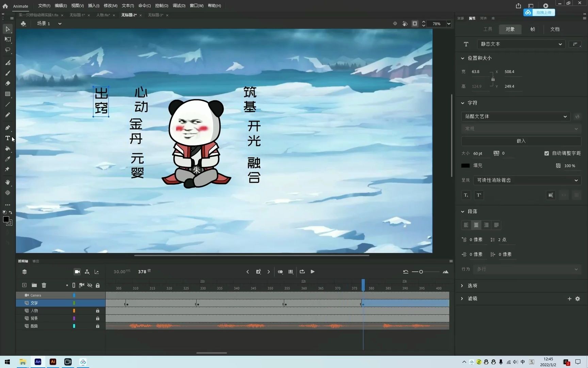Image resolution: width=588 pixels, height=368 pixels.
Task: Click the clip content outside stage icon
Action: pos(415,24)
